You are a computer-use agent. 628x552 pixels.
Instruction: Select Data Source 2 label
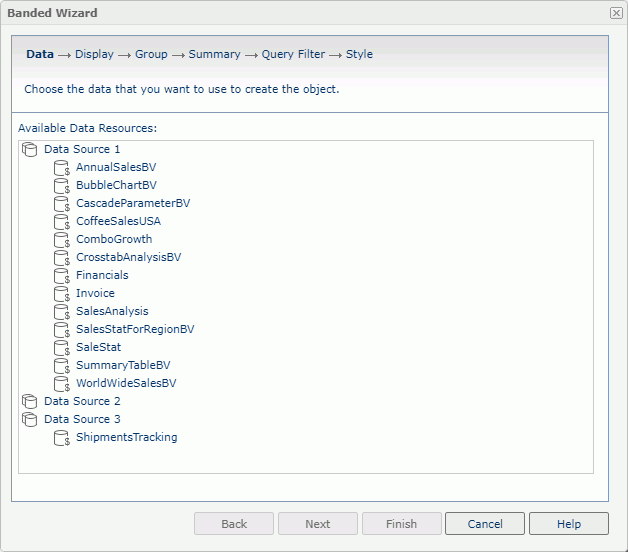[82, 401]
